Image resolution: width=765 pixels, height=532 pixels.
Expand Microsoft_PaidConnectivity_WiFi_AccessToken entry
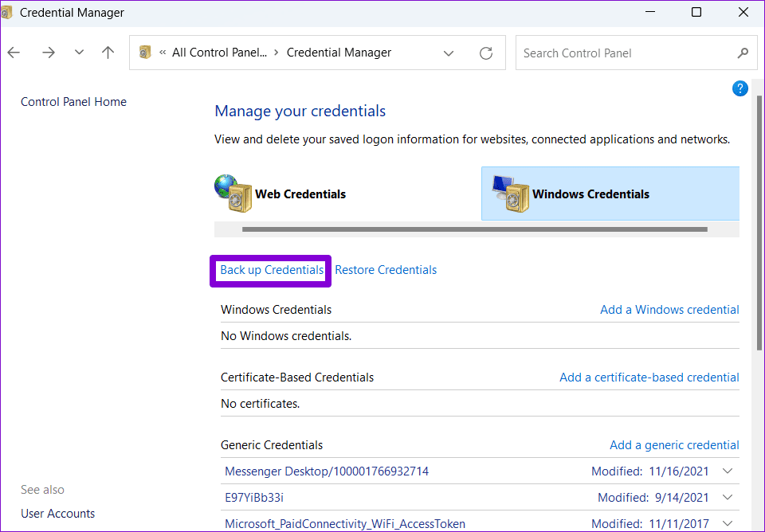tap(728, 524)
